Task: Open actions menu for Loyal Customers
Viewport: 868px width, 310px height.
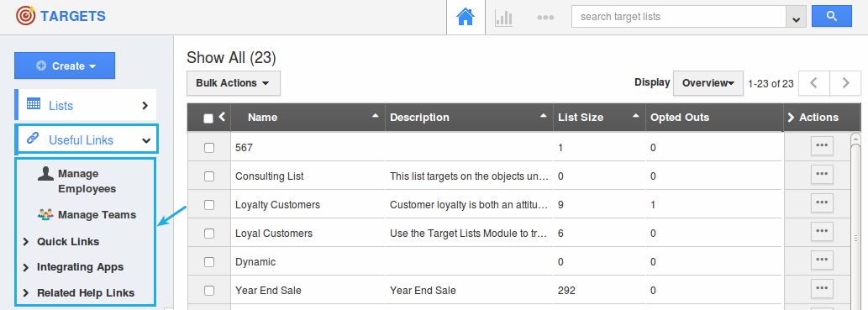Action: pyautogui.click(x=822, y=231)
